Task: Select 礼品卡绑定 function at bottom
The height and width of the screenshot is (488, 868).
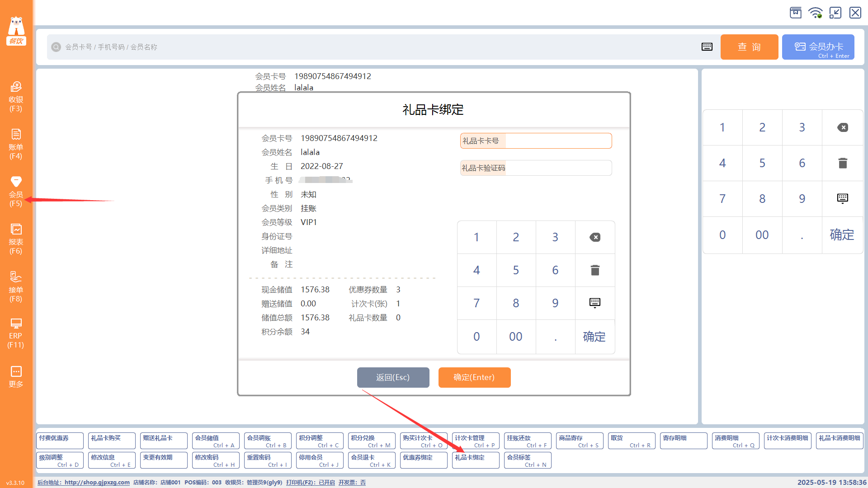Action: 475,460
